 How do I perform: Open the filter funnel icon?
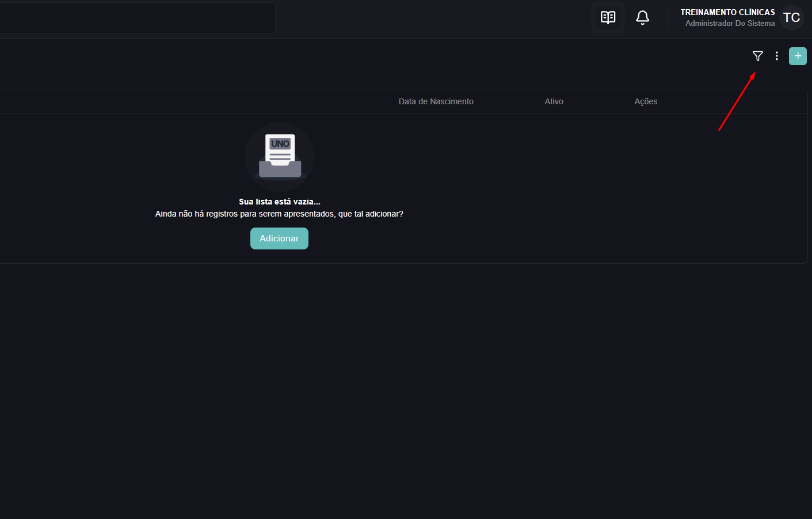pos(757,56)
